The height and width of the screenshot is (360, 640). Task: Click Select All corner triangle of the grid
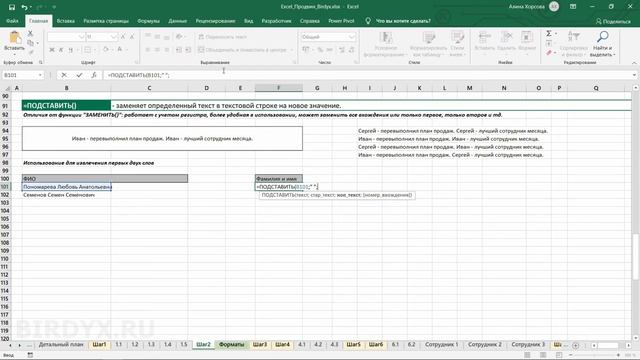click(7, 88)
